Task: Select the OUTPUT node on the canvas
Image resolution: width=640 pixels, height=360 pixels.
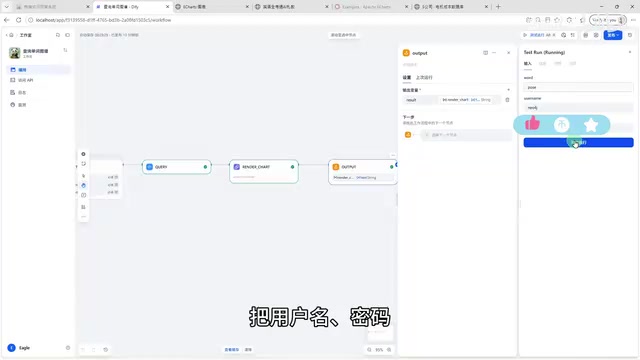Action: (x=362, y=172)
